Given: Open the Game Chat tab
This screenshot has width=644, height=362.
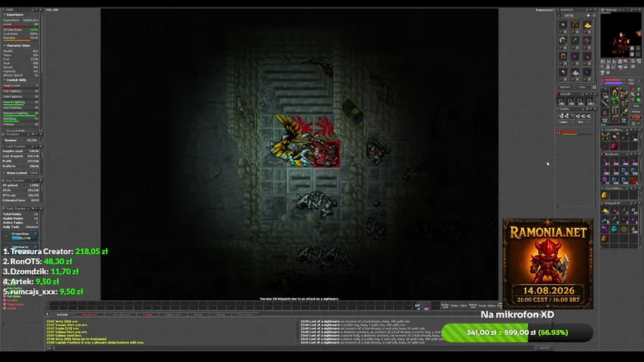Looking at the screenshot, I should [x=172, y=314].
